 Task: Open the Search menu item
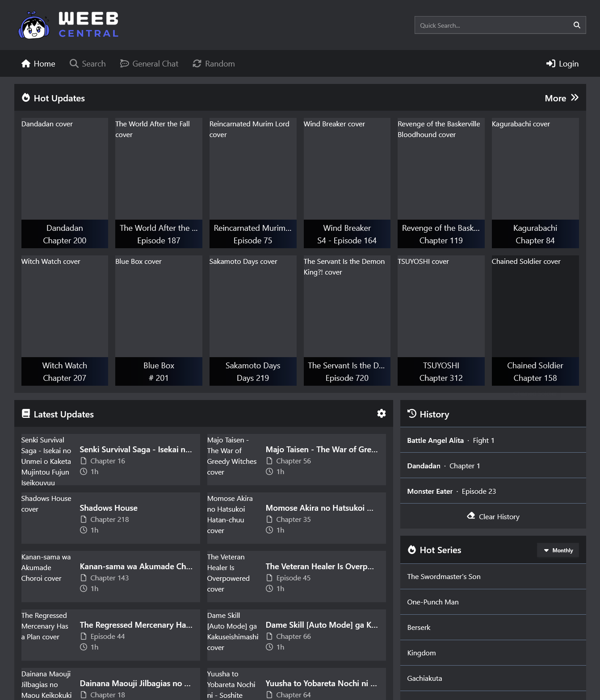[x=88, y=63]
